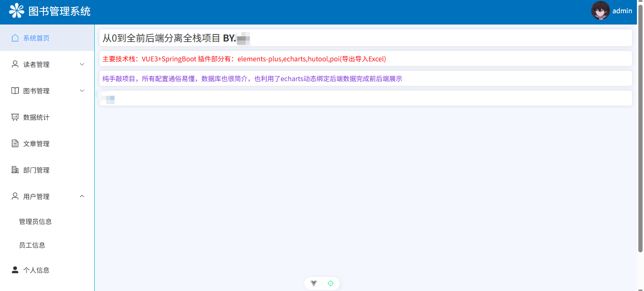Click the Vue devtools icon at bottom
644x291 pixels.
coord(314,283)
